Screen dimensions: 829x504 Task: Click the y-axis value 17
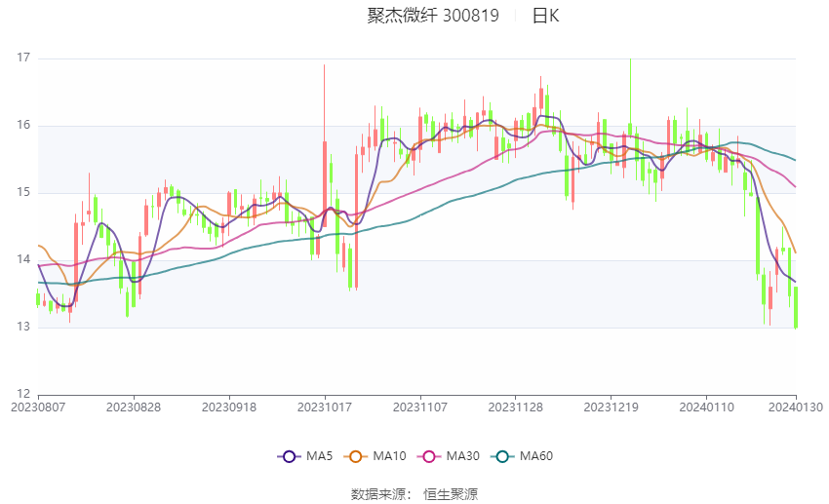23,58
